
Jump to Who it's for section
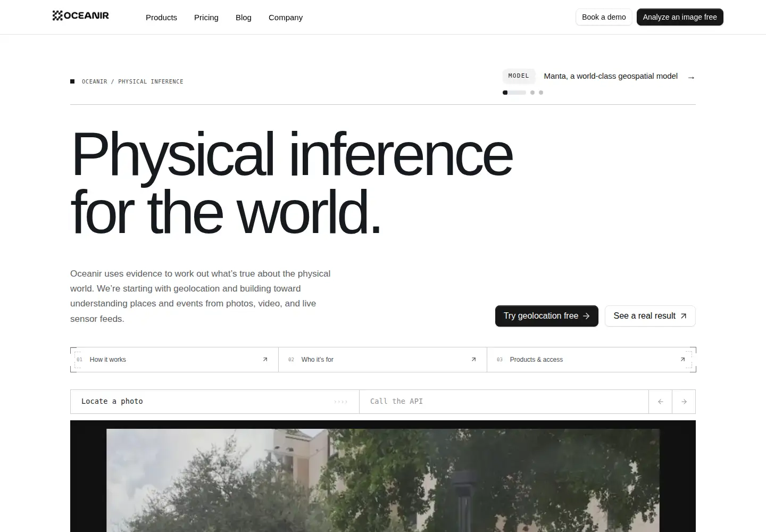(x=382, y=360)
